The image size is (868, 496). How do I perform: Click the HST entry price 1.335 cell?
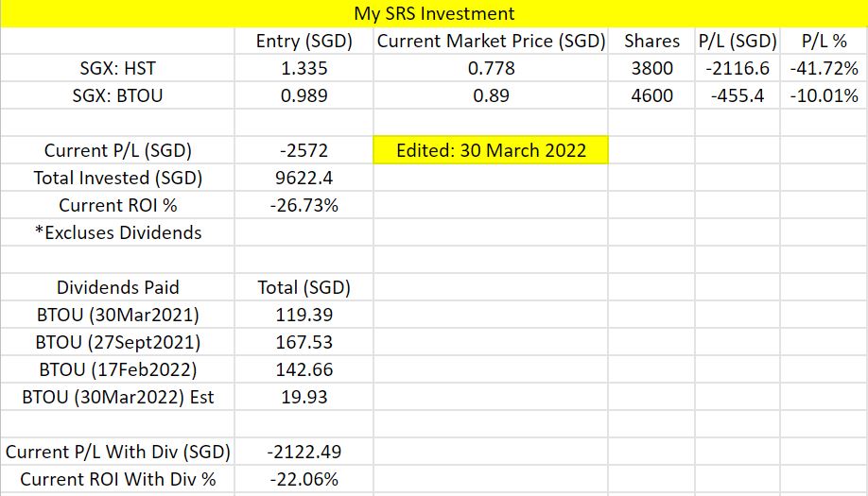[304, 68]
